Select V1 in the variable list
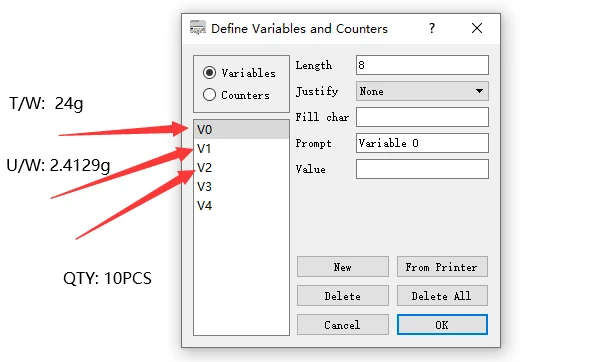This screenshot has height=362, width=596. coord(241,149)
